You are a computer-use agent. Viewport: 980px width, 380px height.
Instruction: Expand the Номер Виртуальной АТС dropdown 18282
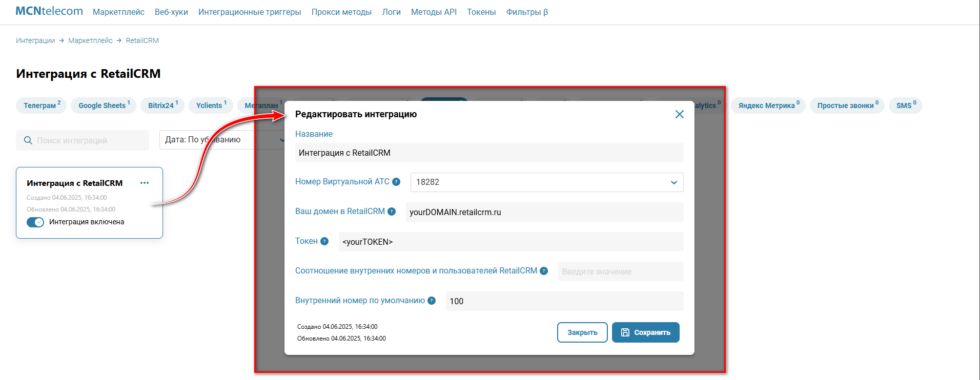point(547,182)
